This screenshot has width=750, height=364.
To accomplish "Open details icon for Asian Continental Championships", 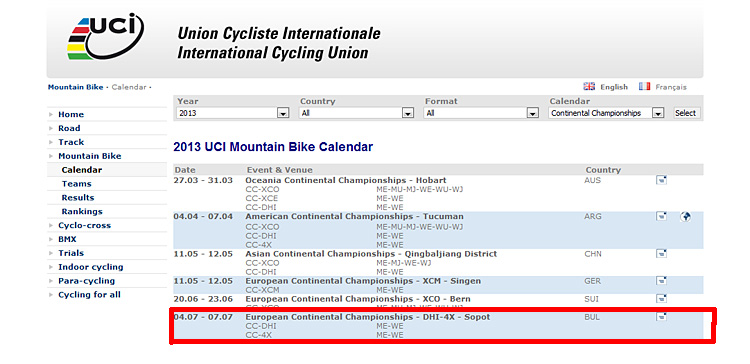I will [x=661, y=254].
